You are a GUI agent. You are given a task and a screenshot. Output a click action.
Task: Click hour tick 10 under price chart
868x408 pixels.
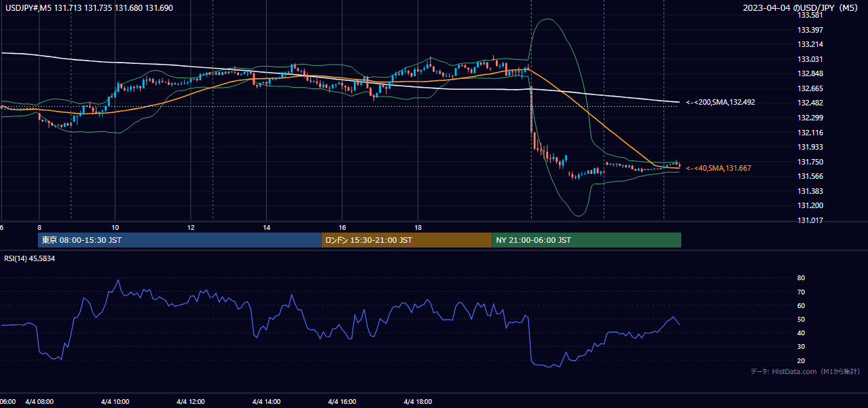coord(115,227)
